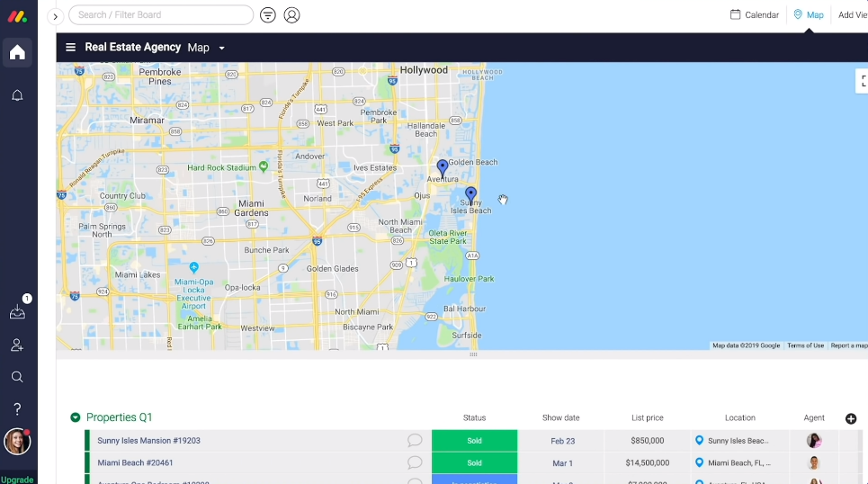Open conversation for Miami Beach #20461
868x484 pixels.
pos(415,462)
